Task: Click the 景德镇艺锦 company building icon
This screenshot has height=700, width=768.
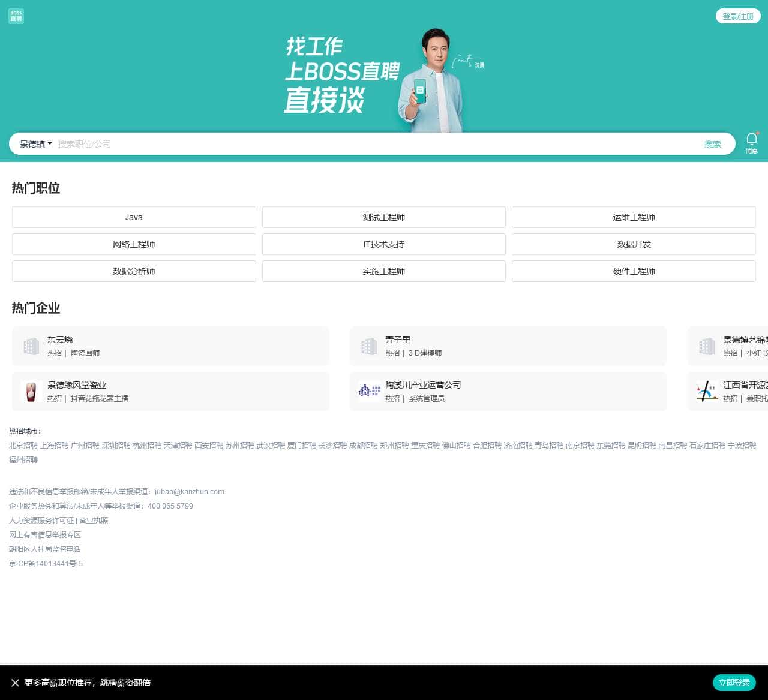Action: pos(707,346)
